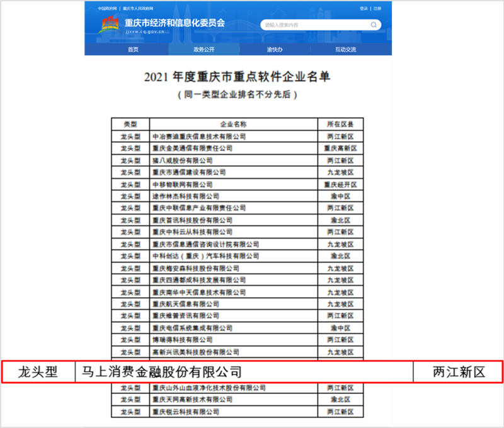
Task: Select 重庆电信系统集成有限公司 cell
Action: (234, 328)
